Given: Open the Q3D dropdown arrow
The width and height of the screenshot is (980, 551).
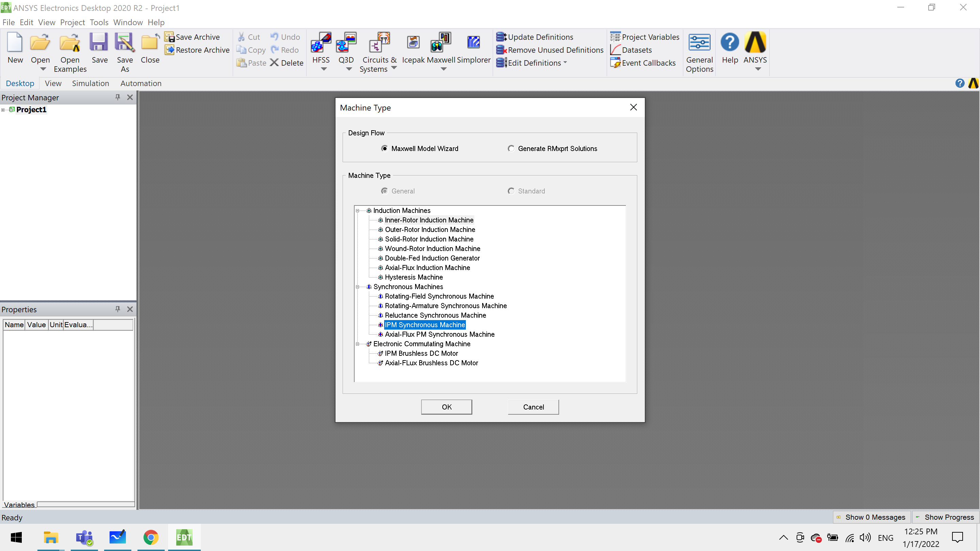Looking at the screenshot, I should tap(348, 69).
